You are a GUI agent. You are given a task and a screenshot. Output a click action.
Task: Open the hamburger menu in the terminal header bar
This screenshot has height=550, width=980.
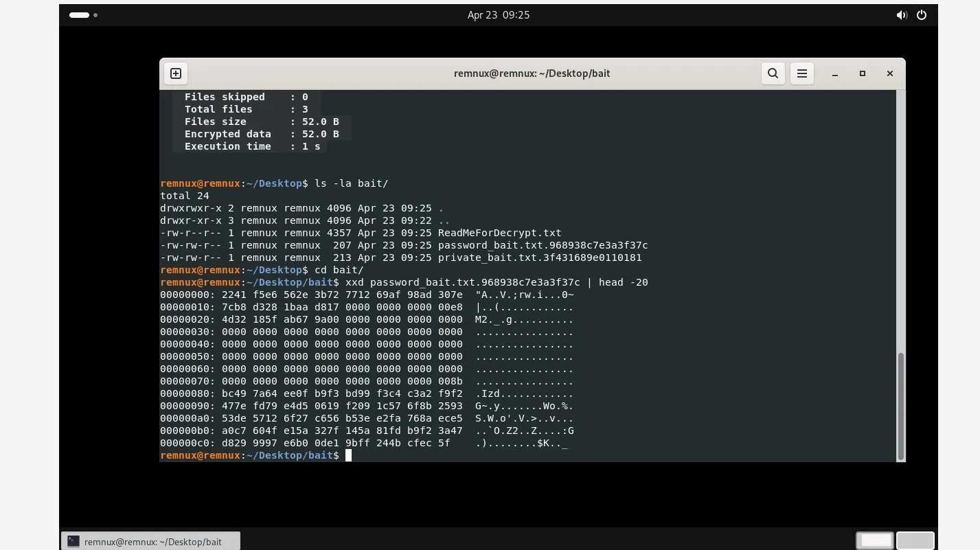[x=801, y=73]
